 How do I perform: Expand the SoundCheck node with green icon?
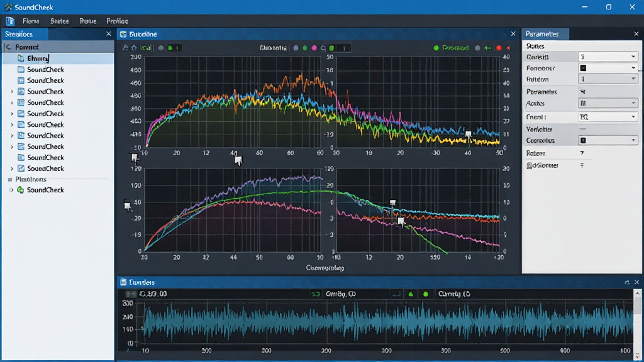pos(11,190)
